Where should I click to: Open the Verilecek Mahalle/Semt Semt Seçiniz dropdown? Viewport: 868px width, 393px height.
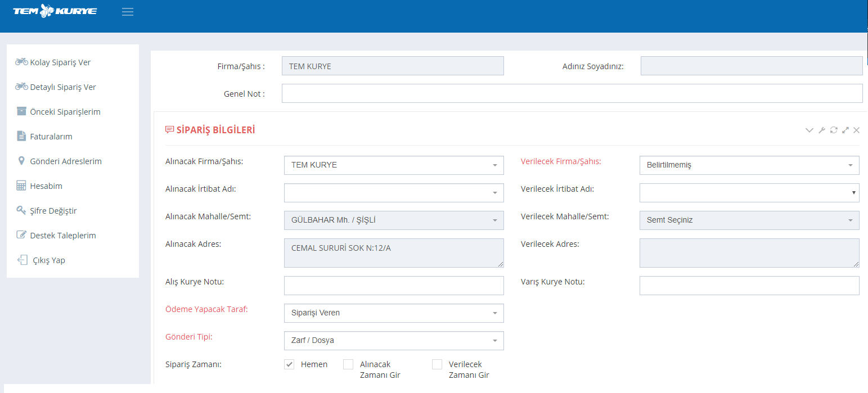[749, 220]
